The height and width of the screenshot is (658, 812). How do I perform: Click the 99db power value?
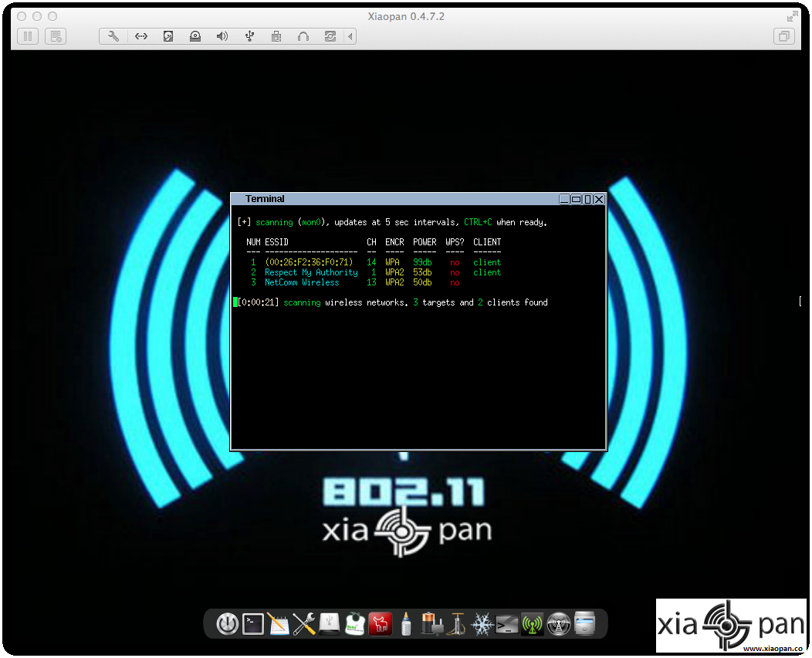click(422, 262)
